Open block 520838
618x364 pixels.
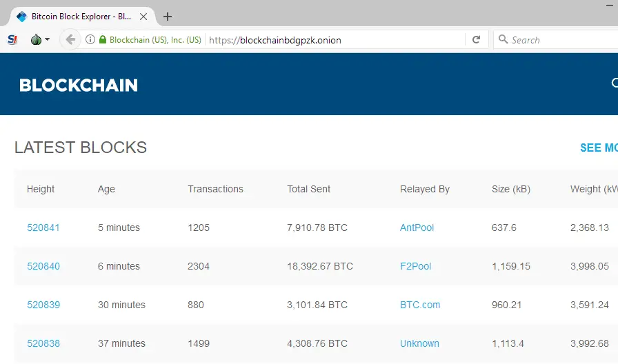click(x=43, y=343)
